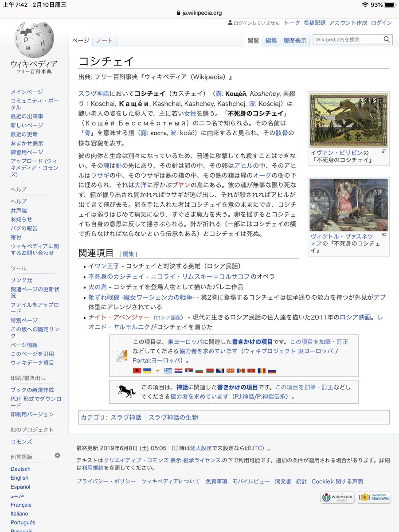Open the トーク link in the header
Image resolution: width=399 pixels, height=532 pixels.
tap(292, 23)
